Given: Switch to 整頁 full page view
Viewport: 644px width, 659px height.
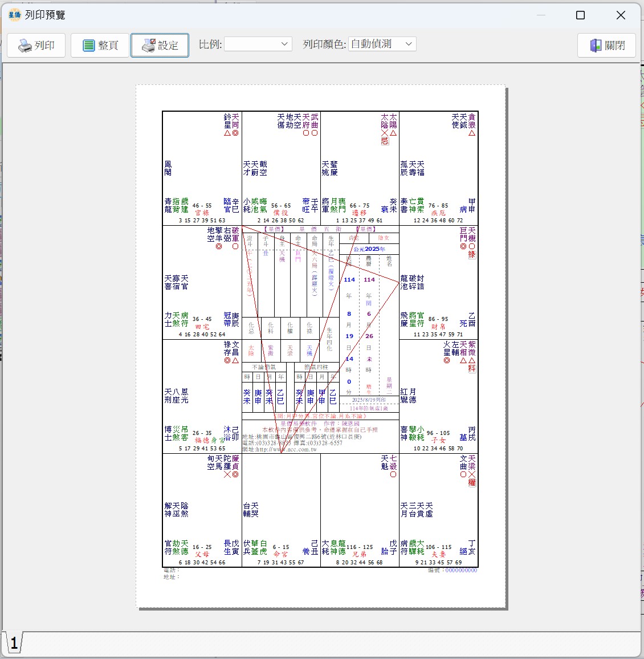Looking at the screenshot, I should pos(100,46).
